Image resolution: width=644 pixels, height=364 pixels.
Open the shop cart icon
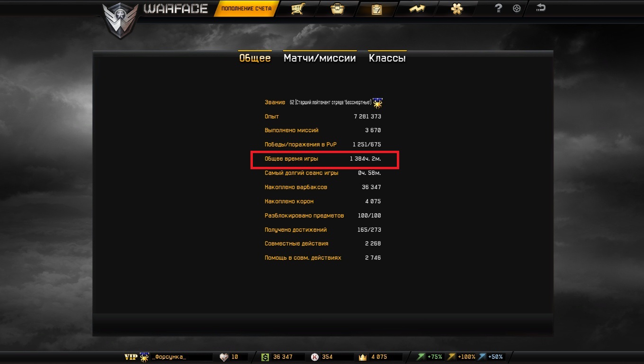coord(297,9)
